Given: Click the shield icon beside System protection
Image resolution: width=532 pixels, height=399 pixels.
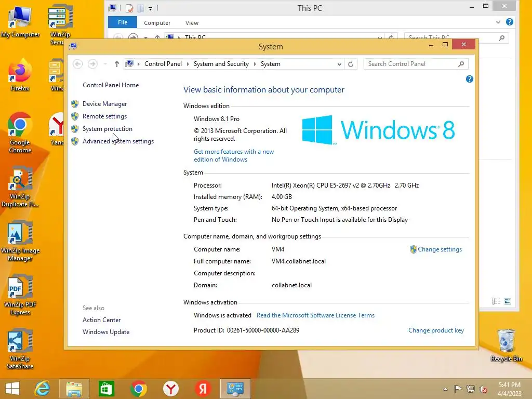Looking at the screenshot, I should [x=75, y=129].
